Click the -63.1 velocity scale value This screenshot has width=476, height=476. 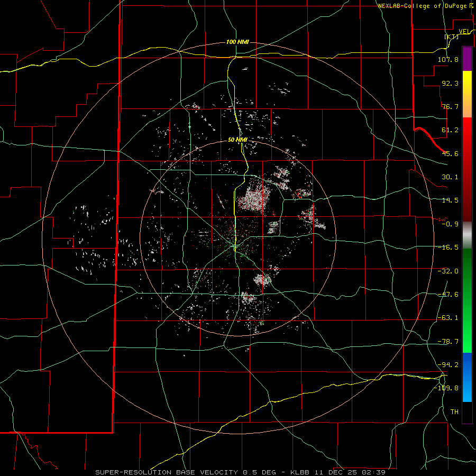pyautogui.click(x=448, y=318)
